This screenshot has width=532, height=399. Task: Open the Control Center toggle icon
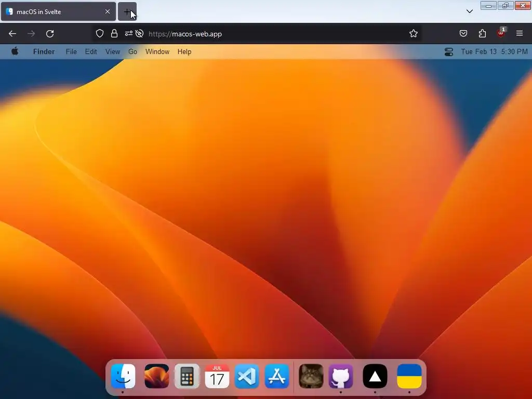tap(448, 51)
